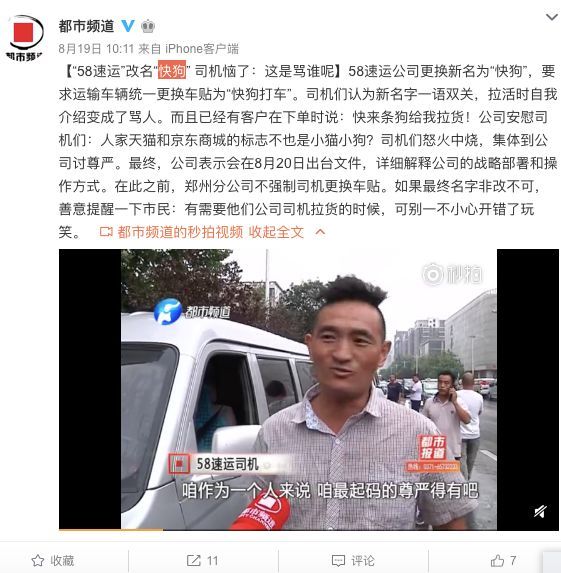Open the 都市频道 profile avatar
This screenshot has width=561, height=573.
point(24,37)
